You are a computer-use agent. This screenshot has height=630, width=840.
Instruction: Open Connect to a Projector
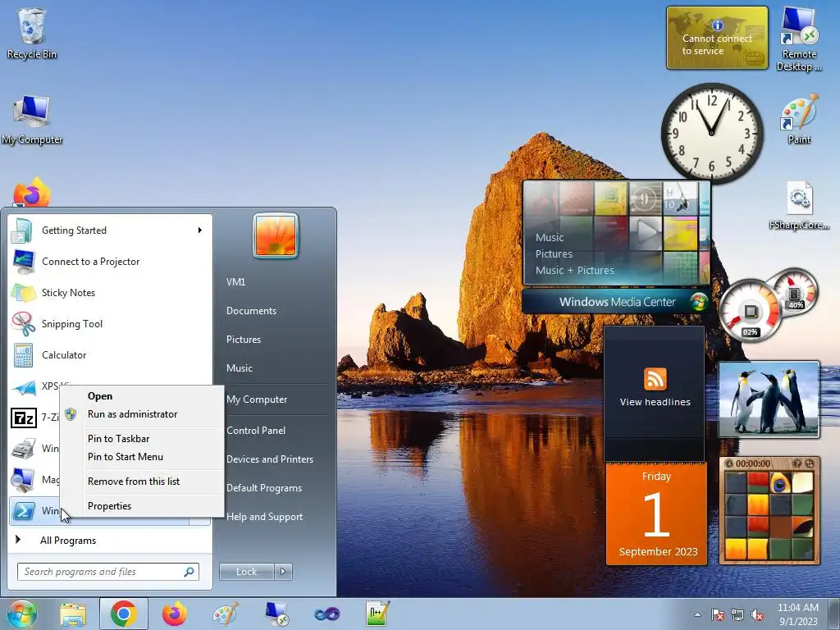pos(111,262)
